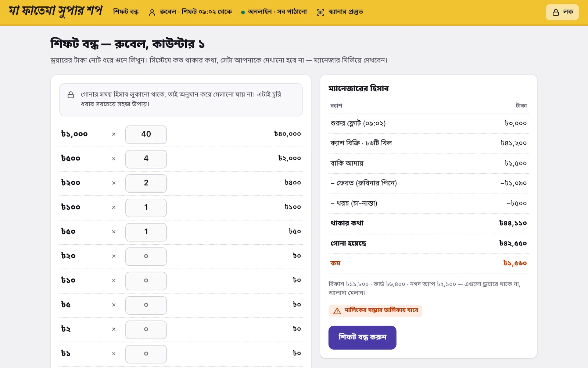Click the −৳১,০৯০ refund amount

point(513,183)
